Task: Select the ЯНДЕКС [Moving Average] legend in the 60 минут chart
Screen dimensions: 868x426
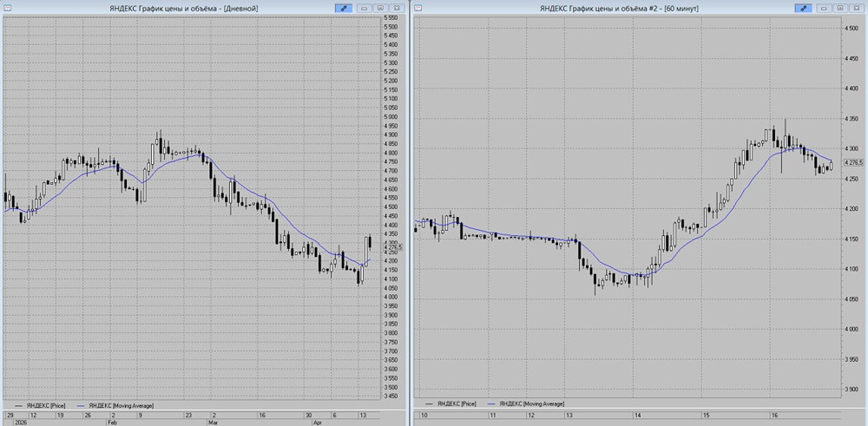Action: coord(525,405)
